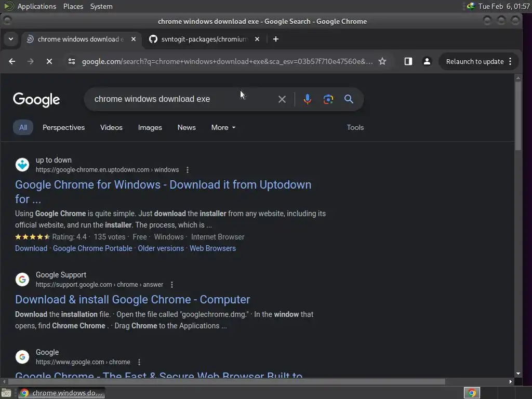This screenshot has height=399, width=532.
Task: Open Download & install Google Chrome link
Action: (132, 300)
